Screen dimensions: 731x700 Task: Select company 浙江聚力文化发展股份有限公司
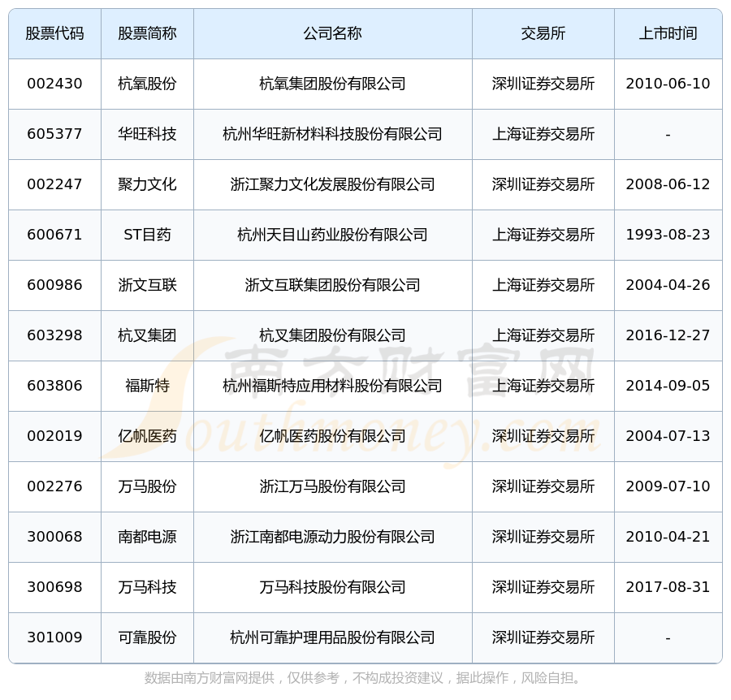[333, 184]
